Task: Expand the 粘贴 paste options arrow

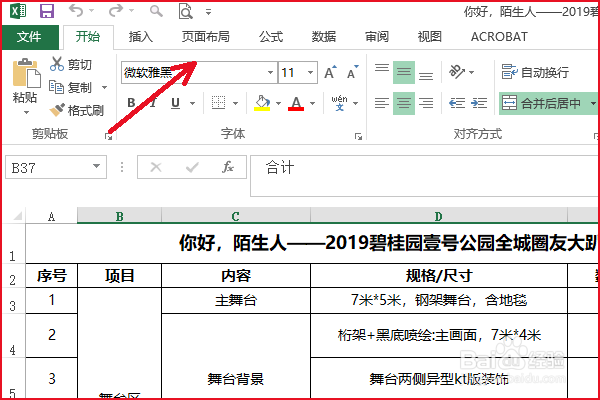Action: click(x=26, y=112)
